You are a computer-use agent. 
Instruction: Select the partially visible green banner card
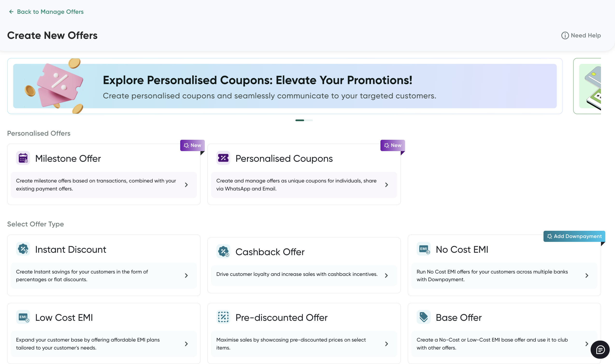coord(587,86)
